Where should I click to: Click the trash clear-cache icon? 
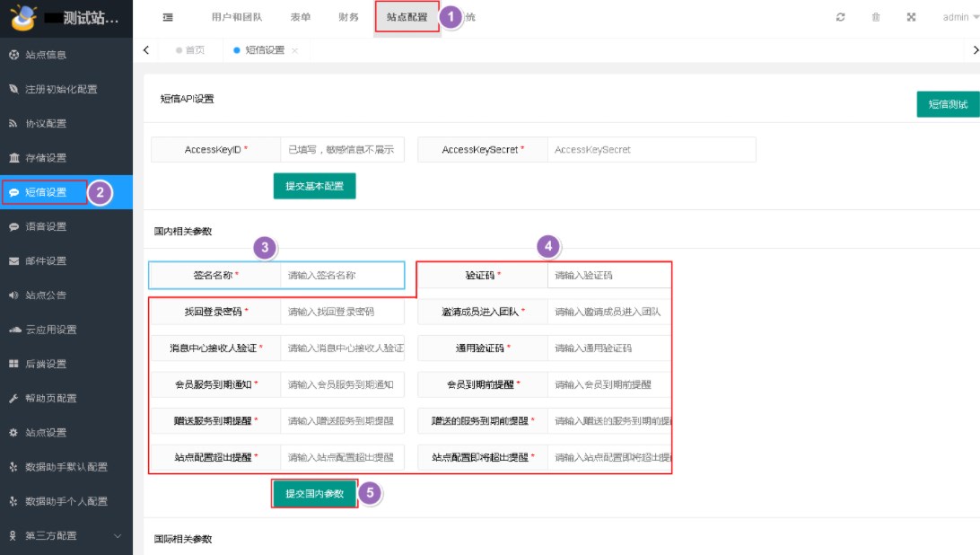point(876,17)
